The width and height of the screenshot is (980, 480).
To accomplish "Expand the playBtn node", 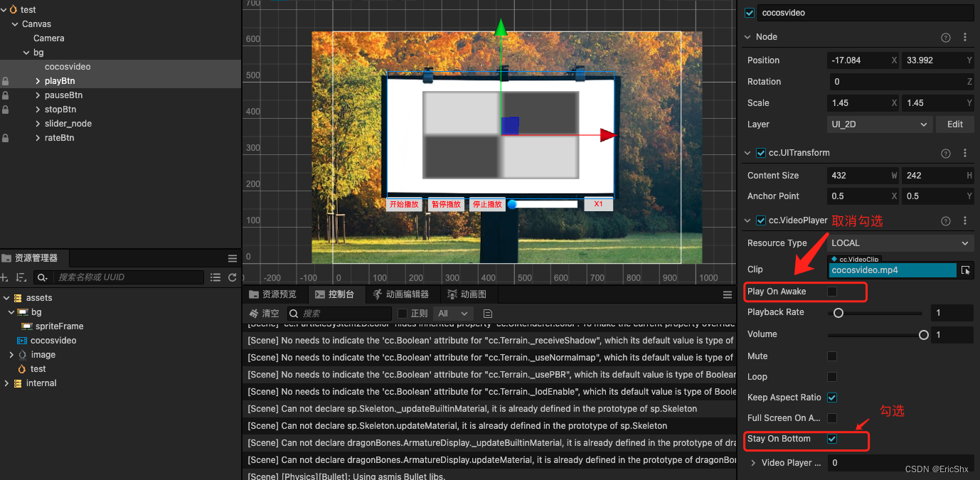I will [38, 81].
